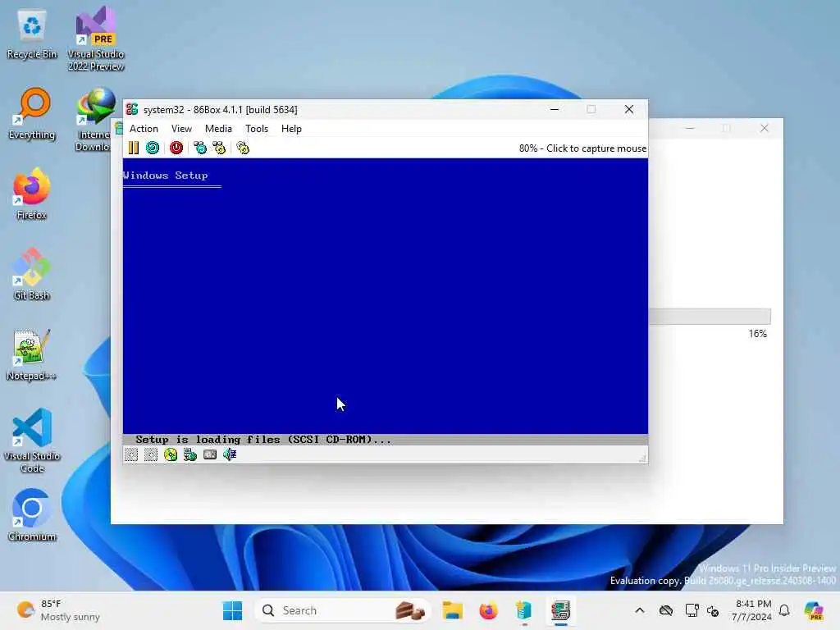
Task: Open Firefox from the taskbar
Action: 488,610
